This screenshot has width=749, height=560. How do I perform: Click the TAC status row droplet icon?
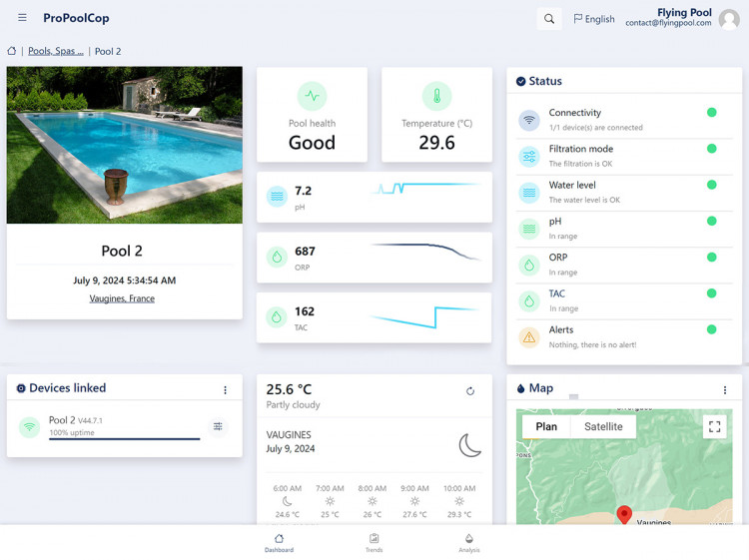pos(529,301)
